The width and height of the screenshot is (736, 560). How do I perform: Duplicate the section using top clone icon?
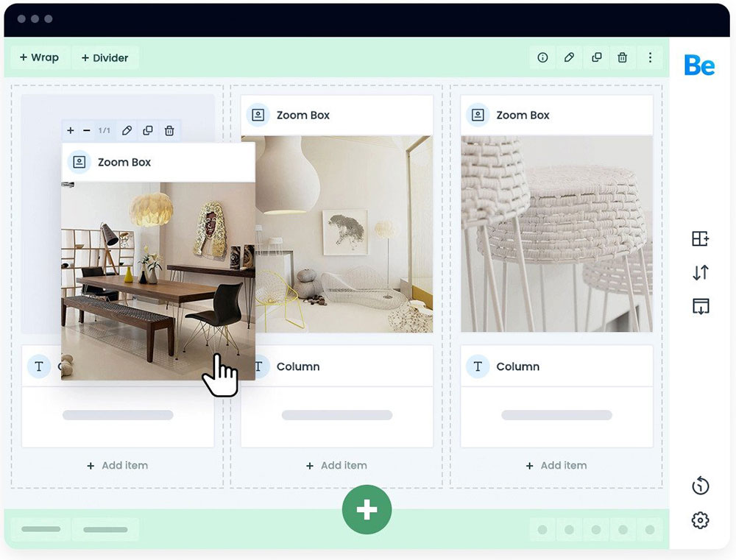(596, 57)
